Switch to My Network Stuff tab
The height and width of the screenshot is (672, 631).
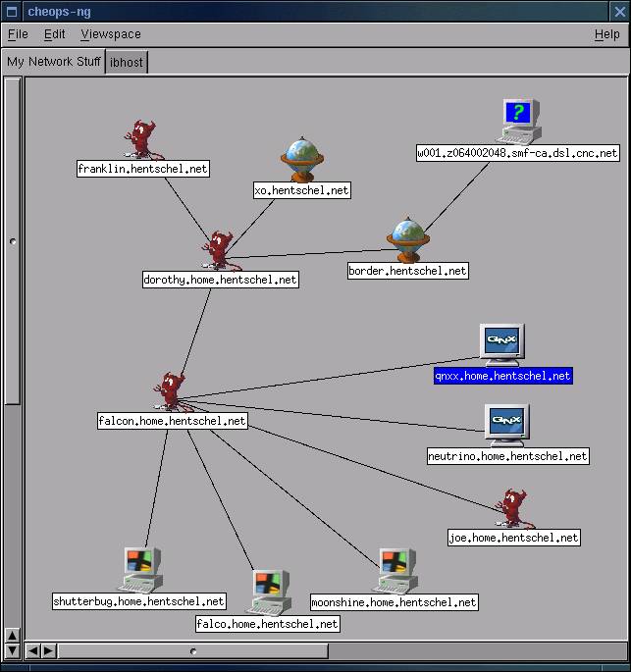coord(54,62)
